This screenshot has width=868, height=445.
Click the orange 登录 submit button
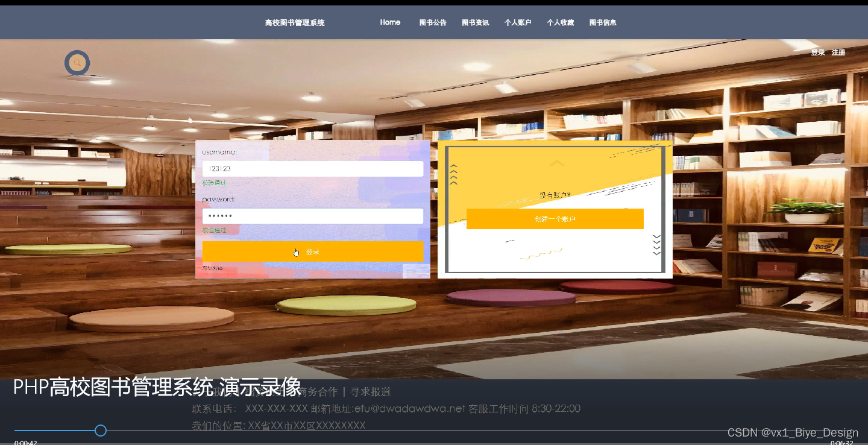click(x=313, y=251)
